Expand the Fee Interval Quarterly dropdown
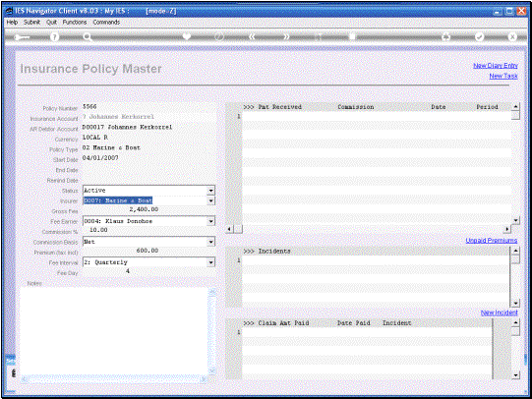The image size is (532, 399). point(211,262)
